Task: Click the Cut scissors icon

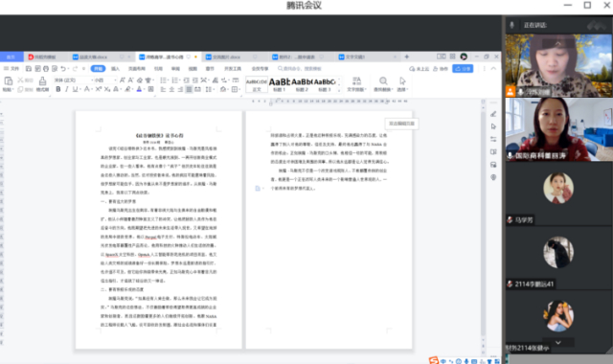Action: (x=20, y=80)
